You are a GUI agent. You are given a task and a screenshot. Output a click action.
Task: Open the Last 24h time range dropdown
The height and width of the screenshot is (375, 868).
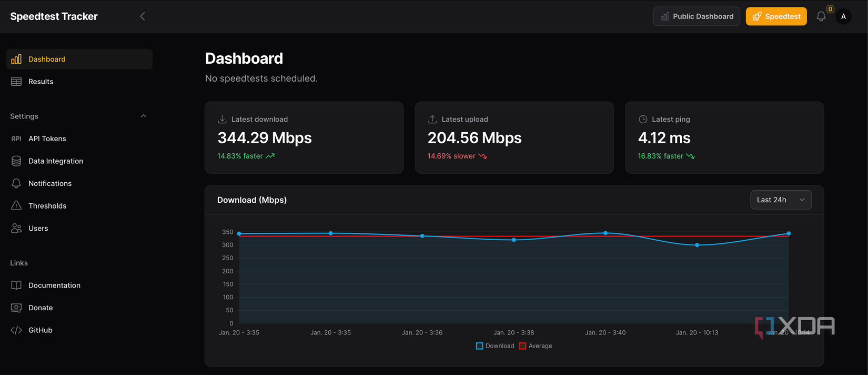click(781, 200)
